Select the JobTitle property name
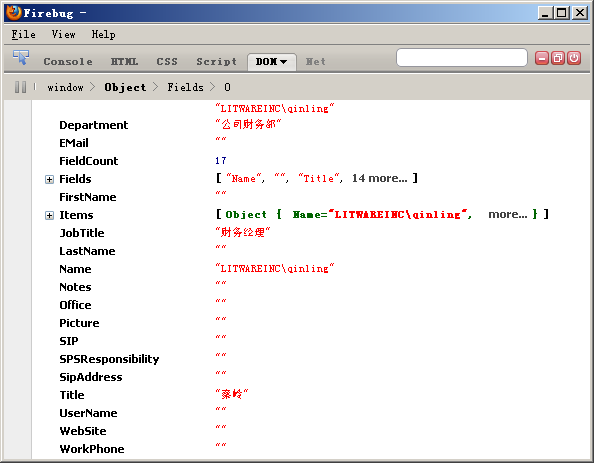 pos(82,233)
